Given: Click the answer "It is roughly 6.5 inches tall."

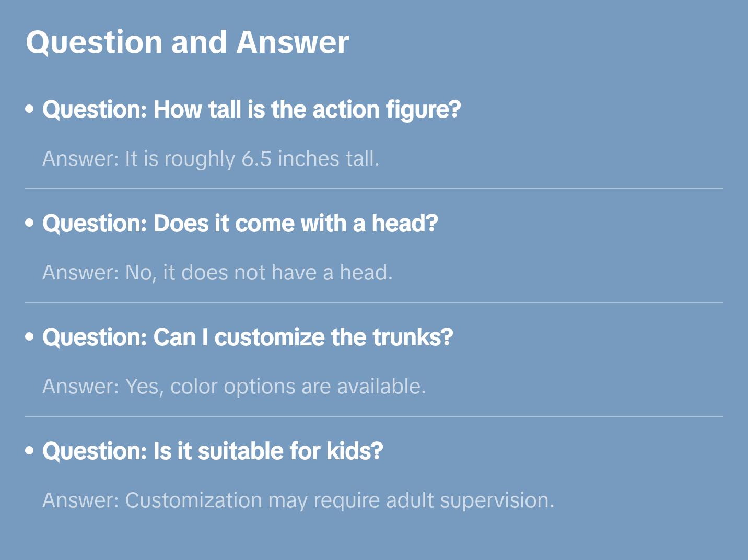Looking at the screenshot, I should (211, 159).
